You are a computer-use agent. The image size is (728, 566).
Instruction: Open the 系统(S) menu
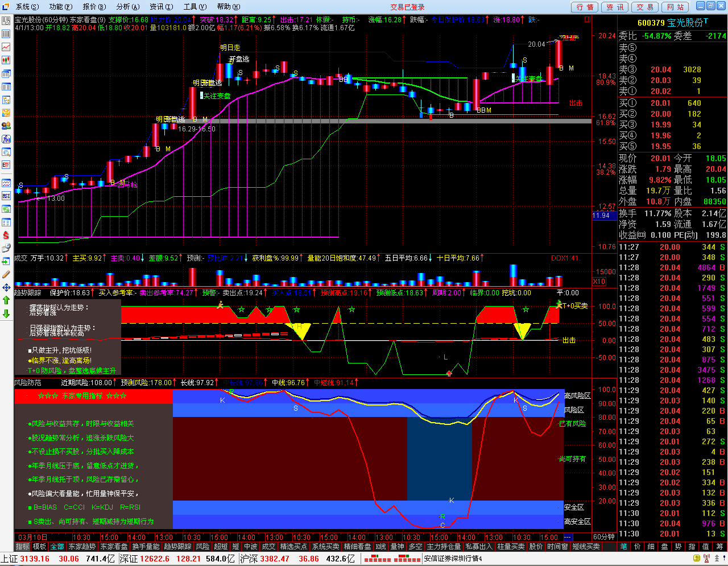click(27, 7)
